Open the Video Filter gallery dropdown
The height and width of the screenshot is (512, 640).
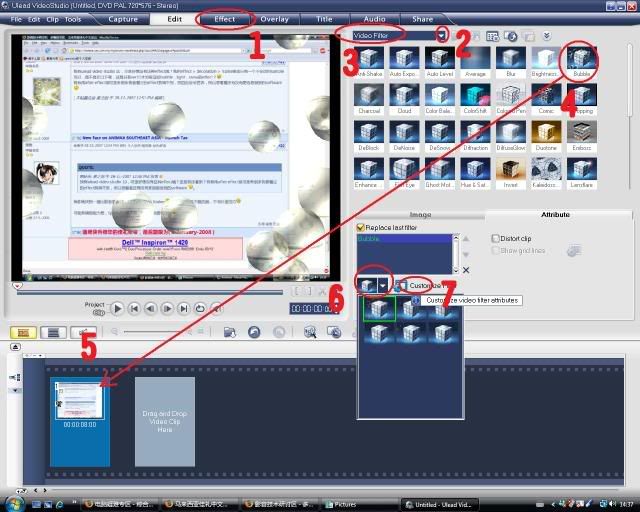click(x=441, y=35)
